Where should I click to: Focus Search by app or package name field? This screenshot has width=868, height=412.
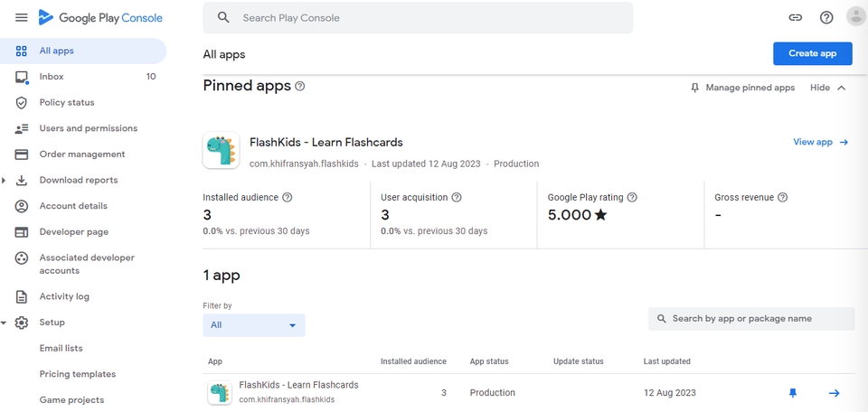coord(751,319)
